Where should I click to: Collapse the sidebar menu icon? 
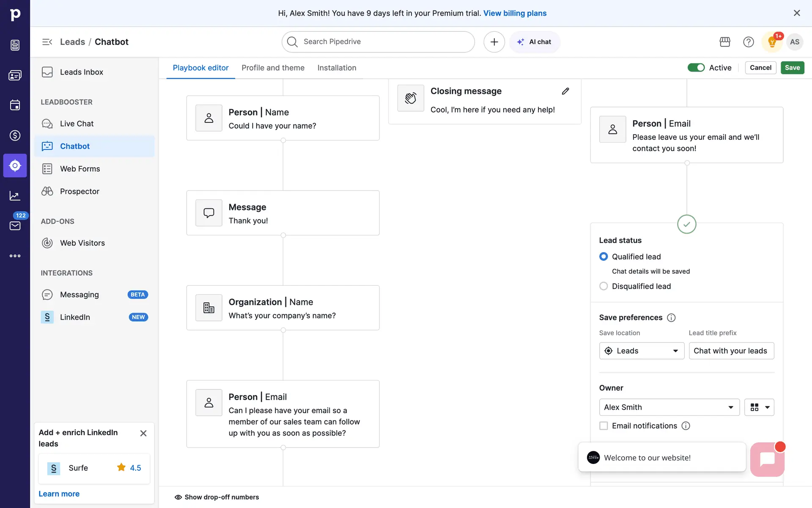(47, 42)
